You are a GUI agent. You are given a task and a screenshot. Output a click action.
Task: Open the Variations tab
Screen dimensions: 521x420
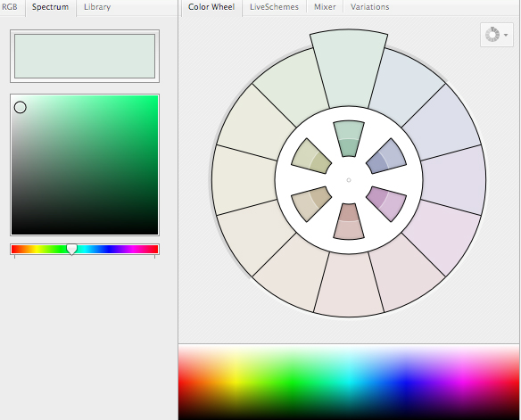click(369, 7)
